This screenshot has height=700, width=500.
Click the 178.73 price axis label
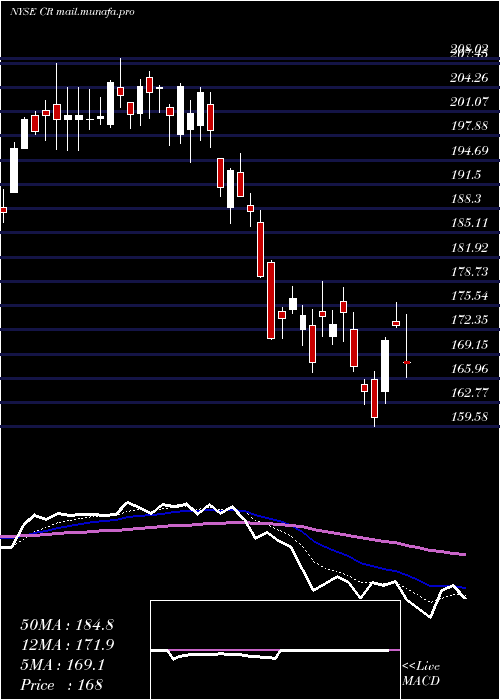pyautogui.click(x=469, y=272)
